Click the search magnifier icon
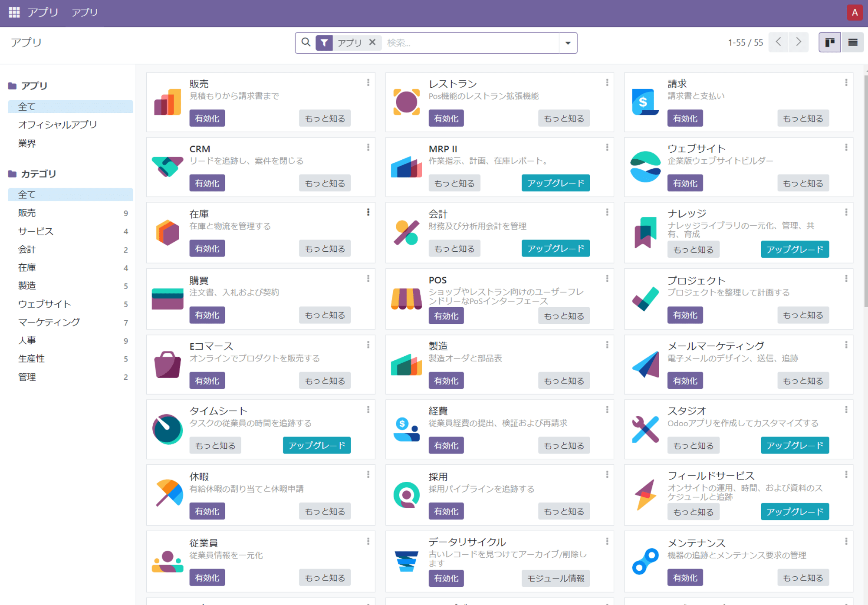 306,42
